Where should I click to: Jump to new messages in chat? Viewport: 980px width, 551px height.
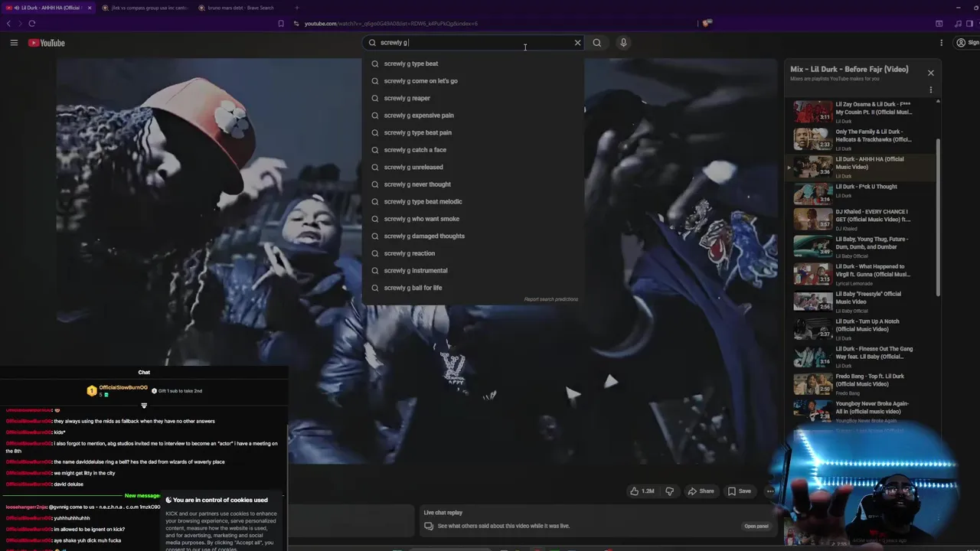click(143, 496)
